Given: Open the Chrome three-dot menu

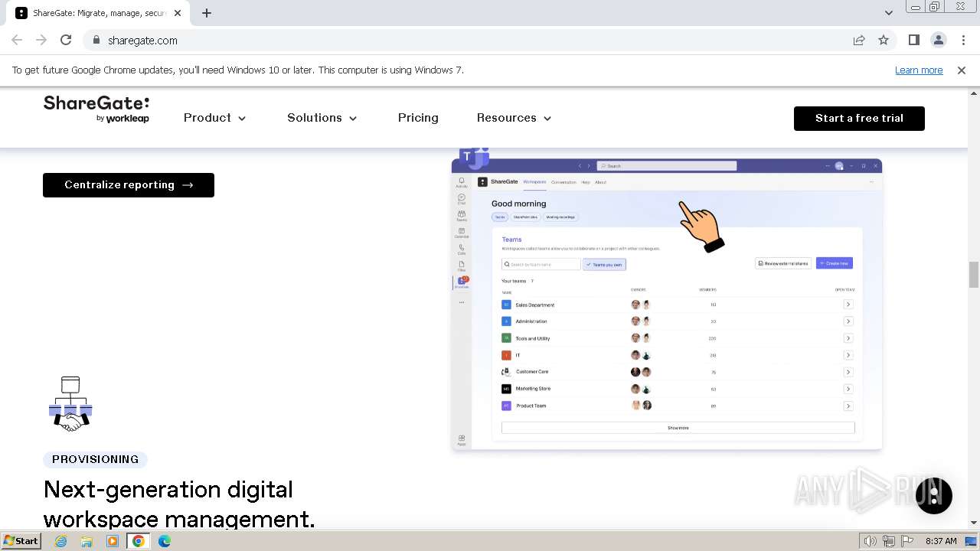Looking at the screenshot, I should point(962,40).
